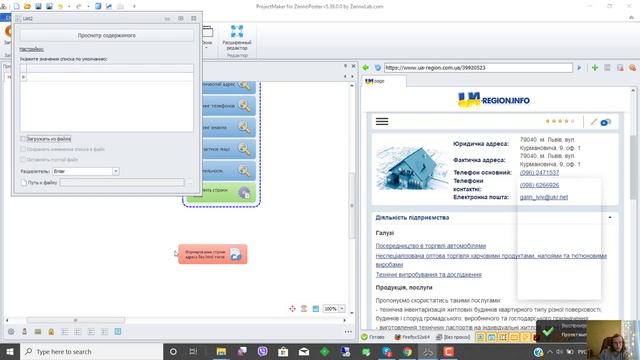Click the Окна dropdown in the ribbon

point(207,38)
